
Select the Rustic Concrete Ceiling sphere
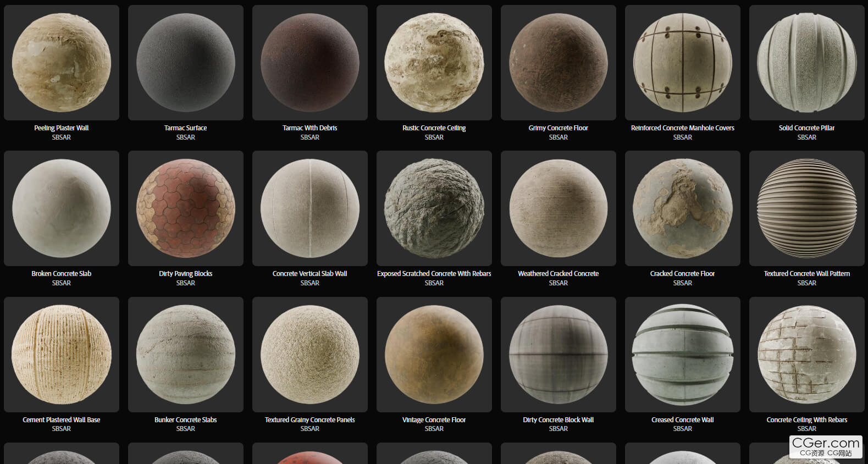click(434, 63)
